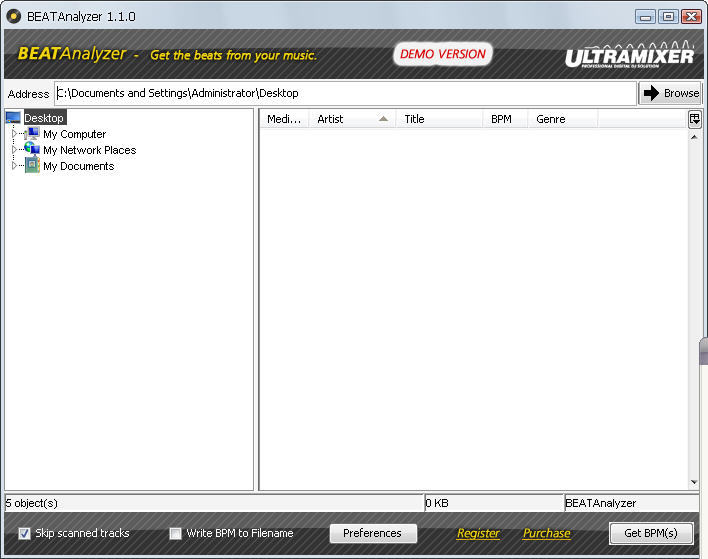Click the DEMO VERSION badge
Screen dimensions: 708x559
pos(443,54)
